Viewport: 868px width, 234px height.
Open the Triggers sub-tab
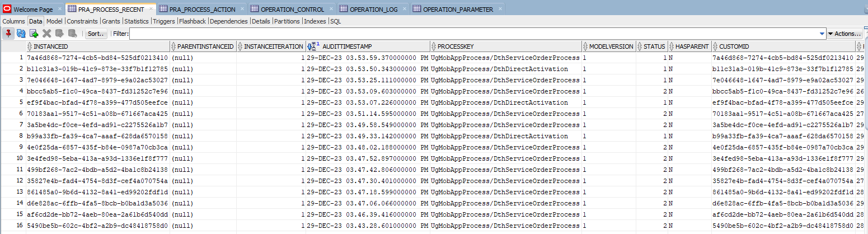coord(164,21)
